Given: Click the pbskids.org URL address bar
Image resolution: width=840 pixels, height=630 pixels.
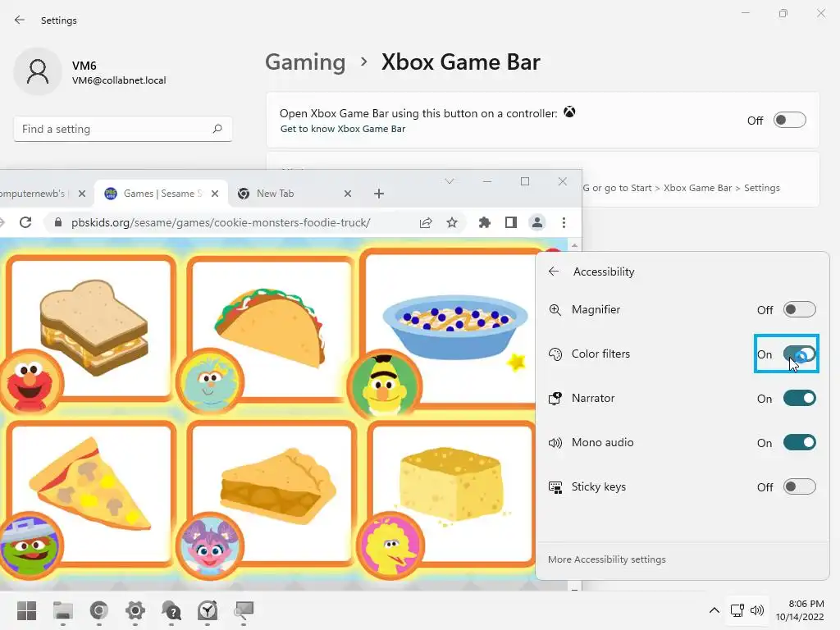Looking at the screenshot, I should pyautogui.click(x=221, y=222).
